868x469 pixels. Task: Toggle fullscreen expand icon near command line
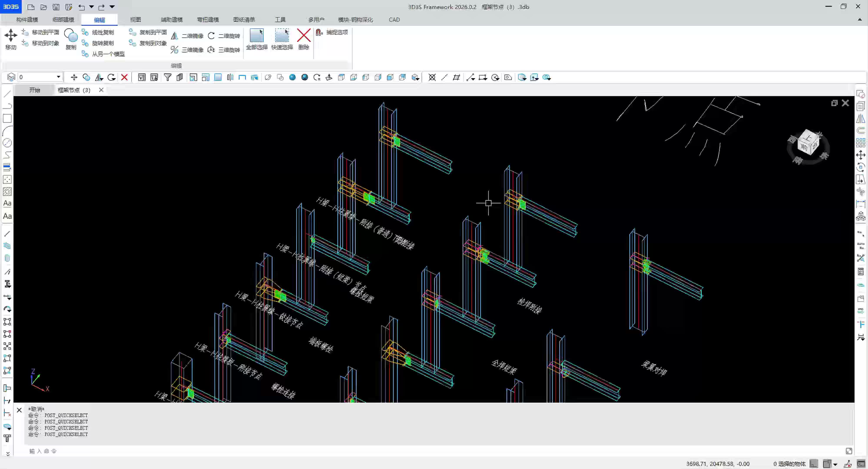[848, 451]
